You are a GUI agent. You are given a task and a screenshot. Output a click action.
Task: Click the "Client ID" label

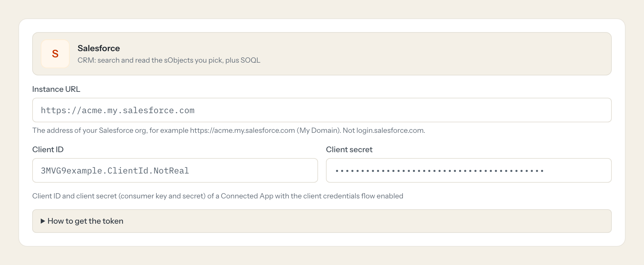tap(48, 150)
